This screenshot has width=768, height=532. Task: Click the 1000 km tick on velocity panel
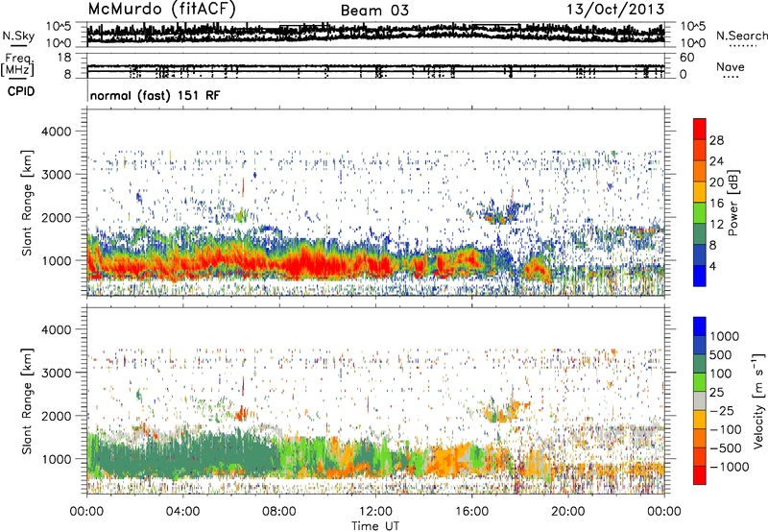pyautogui.click(x=56, y=459)
